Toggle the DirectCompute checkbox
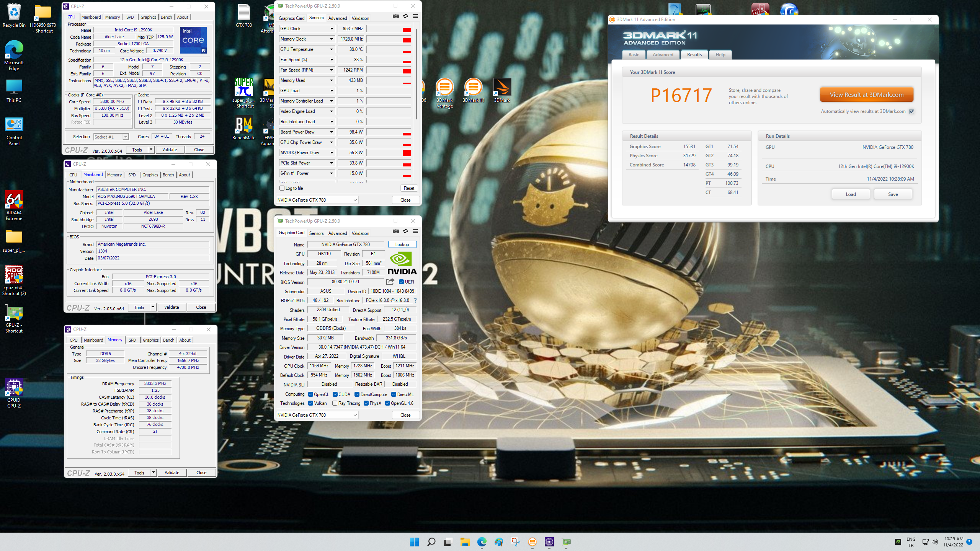This screenshot has width=980, height=551. pyautogui.click(x=357, y=395)
